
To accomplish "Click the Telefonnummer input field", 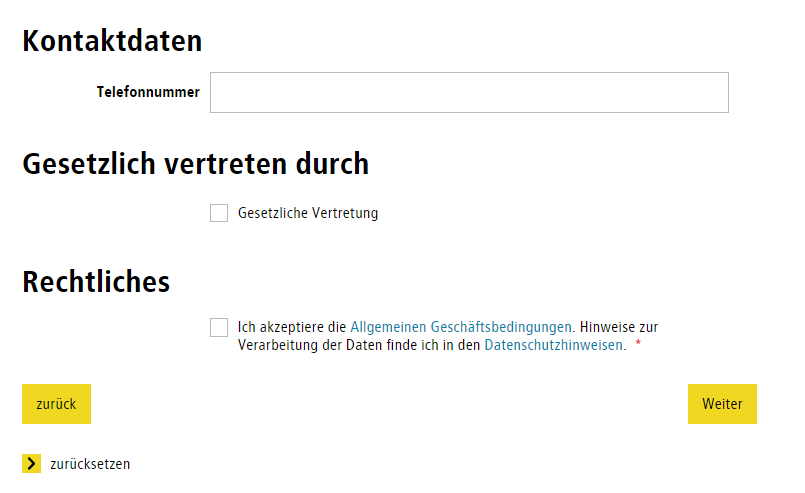I will click(x=469, y=92).
